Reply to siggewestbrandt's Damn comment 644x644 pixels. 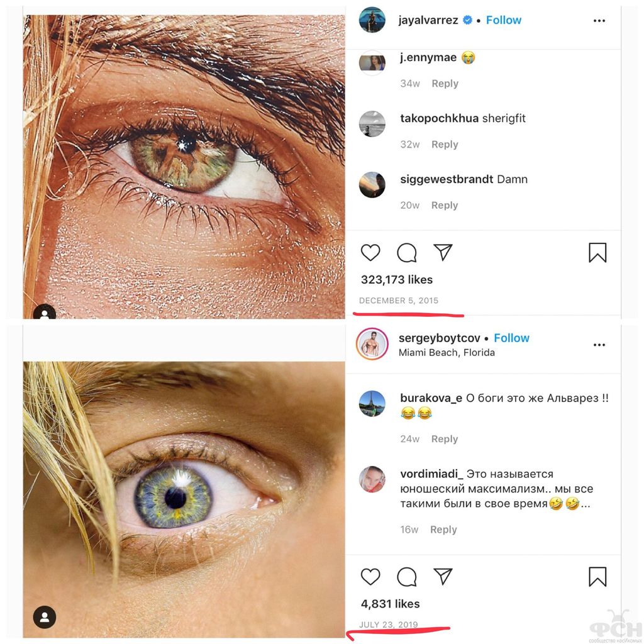pyautogui.click(x=444, y=205)
